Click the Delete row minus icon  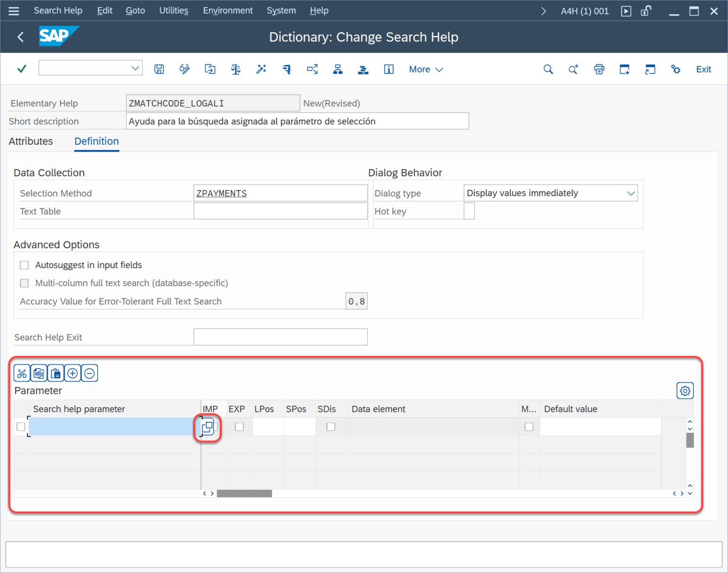pos(90,374)
